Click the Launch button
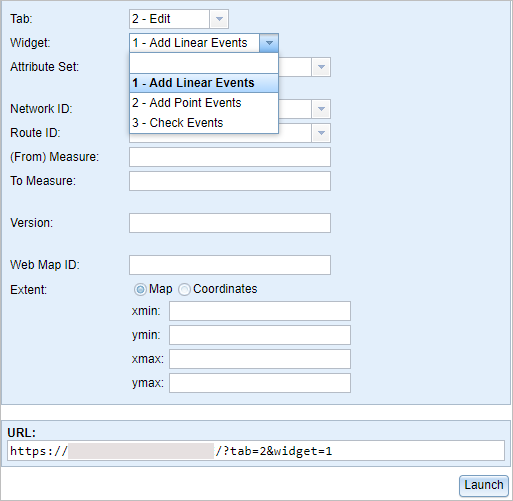513x501 pixels. tap(484, 485)
